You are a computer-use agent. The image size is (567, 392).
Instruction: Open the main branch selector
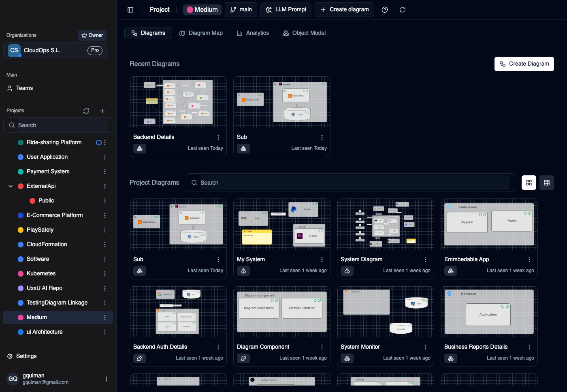pyautogui.click(x=241, y=10)
